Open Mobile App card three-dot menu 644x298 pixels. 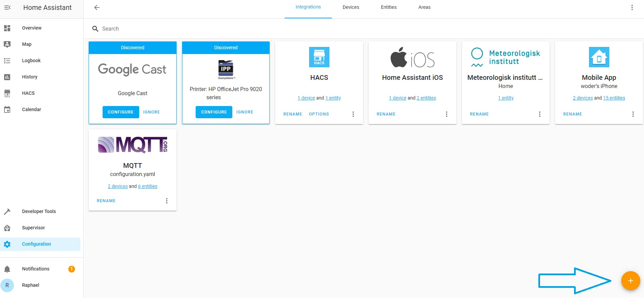(x=633, y=114)
